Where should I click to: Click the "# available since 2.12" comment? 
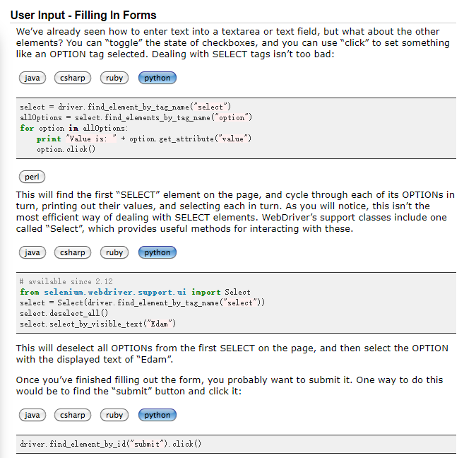(66, 281)
